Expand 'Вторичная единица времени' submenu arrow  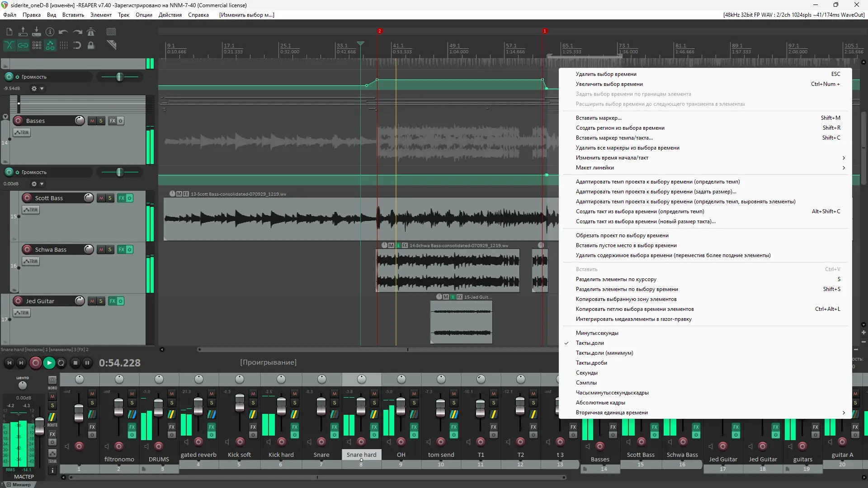click(x=844, y=413)
